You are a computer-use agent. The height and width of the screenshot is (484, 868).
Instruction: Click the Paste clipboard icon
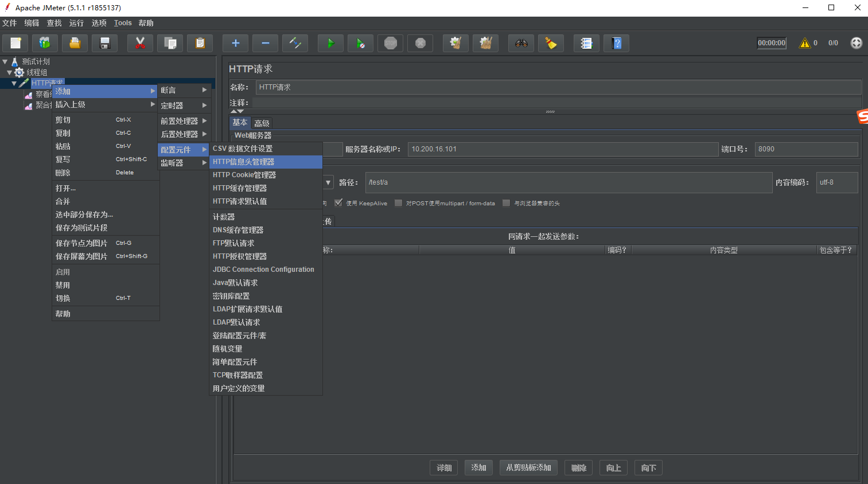click(200, 43)
